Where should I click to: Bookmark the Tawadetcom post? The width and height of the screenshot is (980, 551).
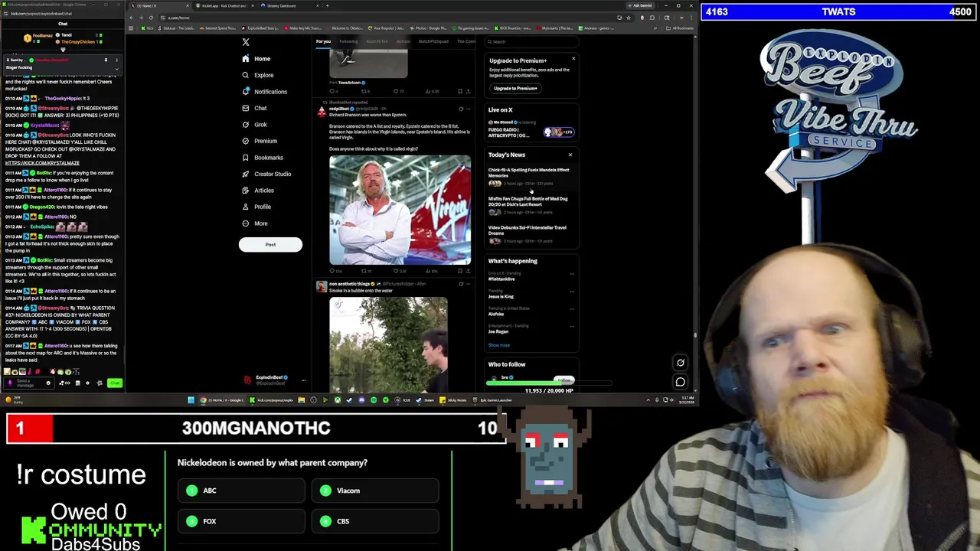(459, 91)
